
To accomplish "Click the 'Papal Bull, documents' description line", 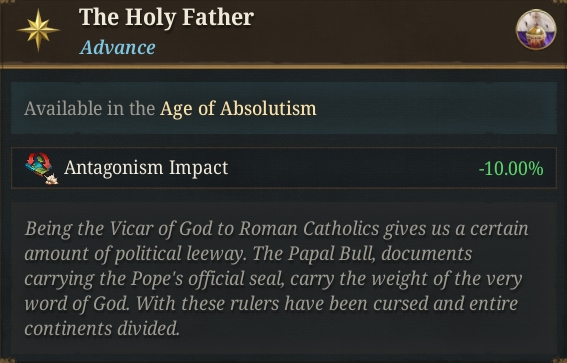I will click(x=248, y=253).
